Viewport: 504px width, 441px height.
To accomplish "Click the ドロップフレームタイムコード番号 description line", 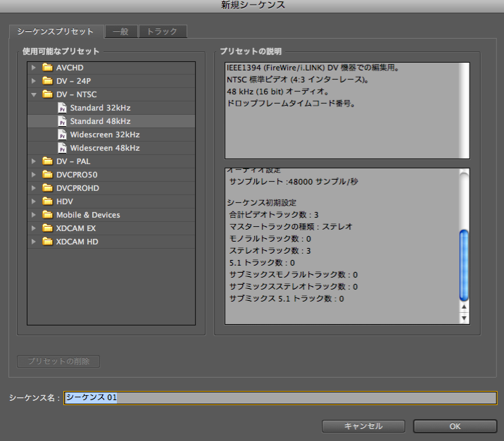I will click(x=291, y=104).
